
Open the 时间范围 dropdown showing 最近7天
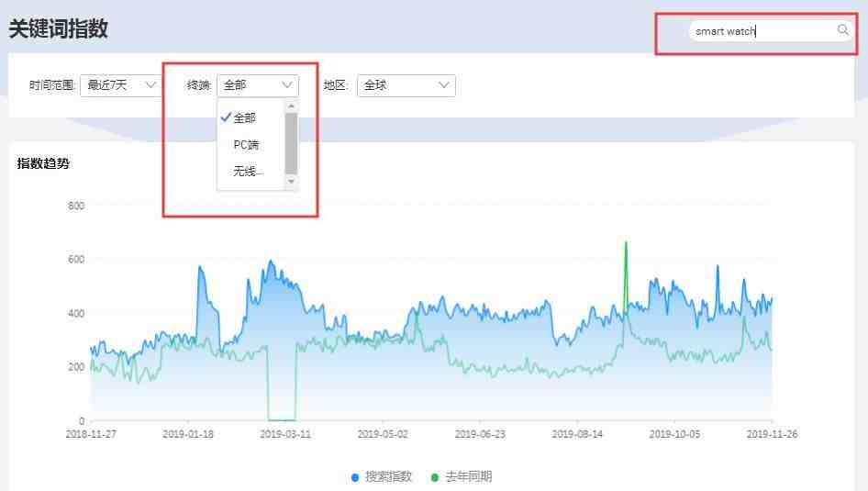[120, 85]
